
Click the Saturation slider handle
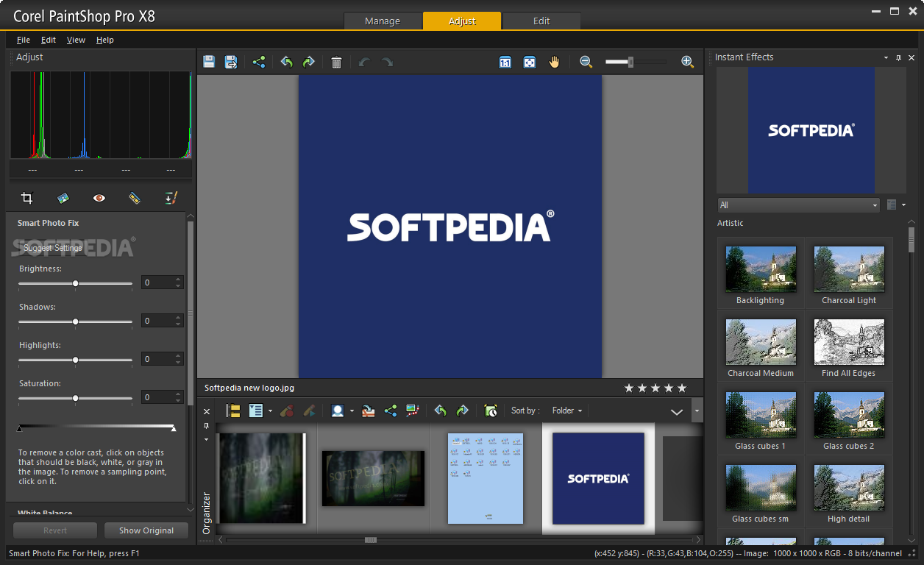click(75, 398)
